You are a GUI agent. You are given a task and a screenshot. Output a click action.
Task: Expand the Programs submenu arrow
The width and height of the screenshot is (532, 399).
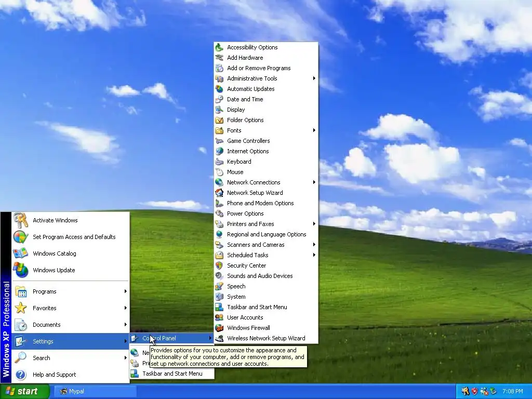[126, 291]
